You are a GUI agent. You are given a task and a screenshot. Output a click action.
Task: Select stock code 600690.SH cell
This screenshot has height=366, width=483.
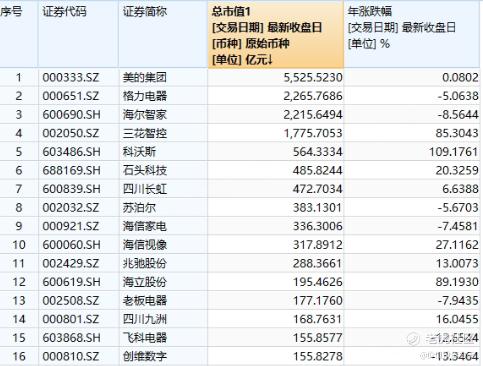(x=78, y=115)
